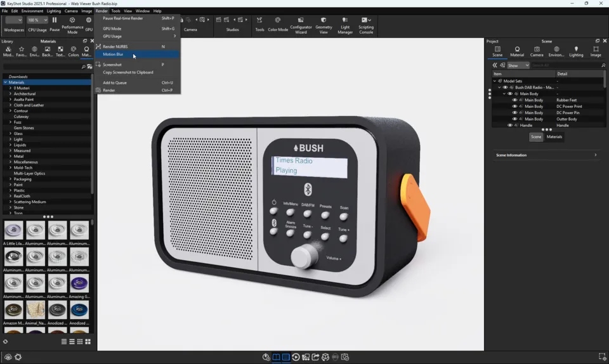Expand the Architectural materials folder
This screenshot has width=609, height=364.
[11, 94]
